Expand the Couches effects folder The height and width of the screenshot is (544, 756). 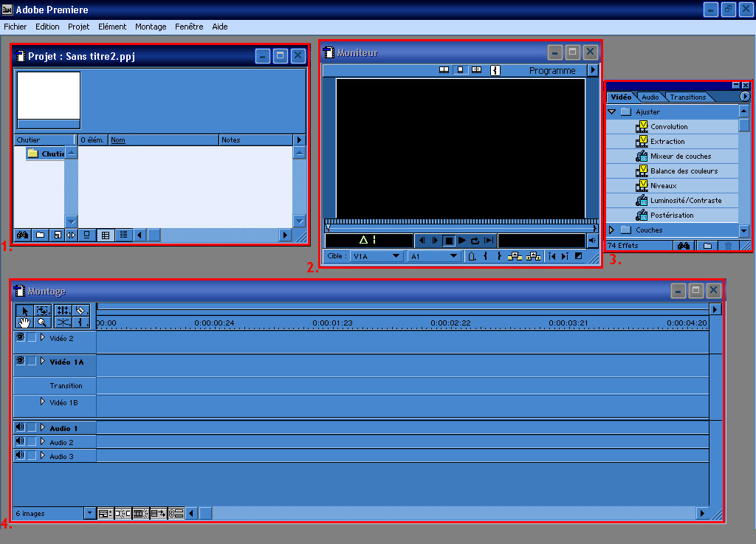[x=611, y=230]
